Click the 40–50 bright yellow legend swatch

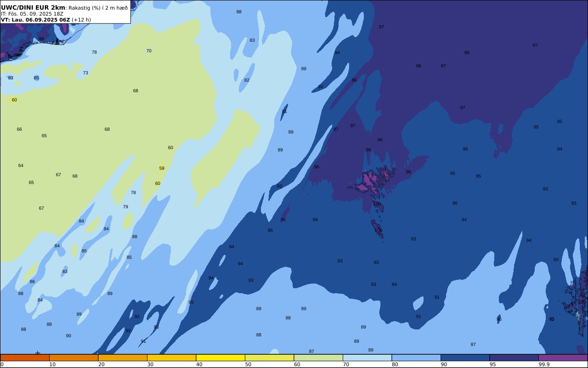tap(220, 357)
